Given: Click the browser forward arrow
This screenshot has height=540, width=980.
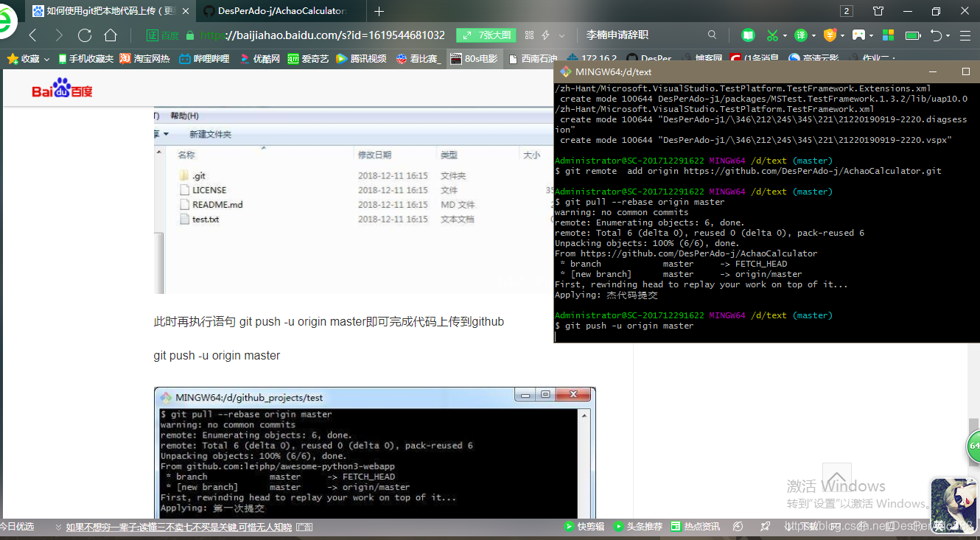Looking at the screenshot, I should [59, 35].
